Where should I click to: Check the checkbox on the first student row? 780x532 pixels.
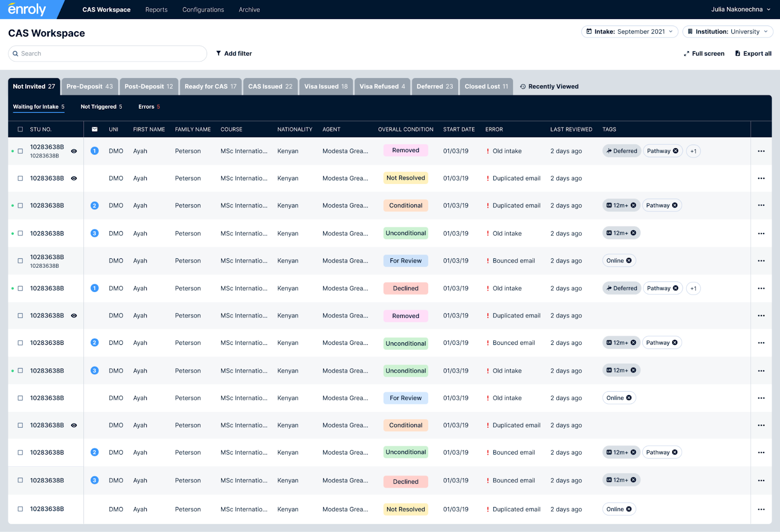20,151
